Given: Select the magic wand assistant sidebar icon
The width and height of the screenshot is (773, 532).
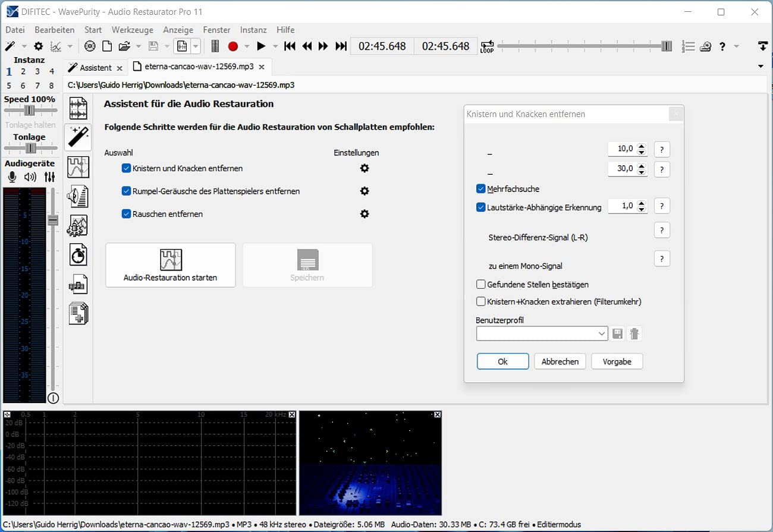Looking at the screenshot, I should pyautogui.click(x=78, y=137).
